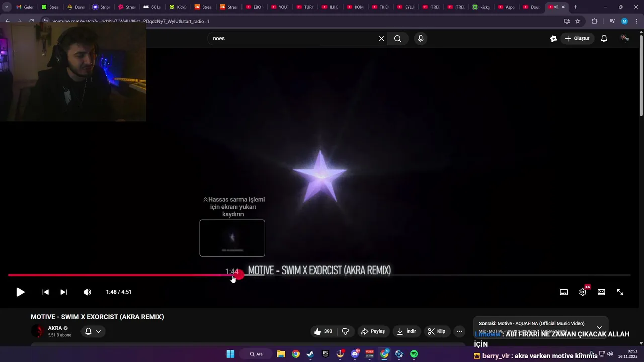Switch to the Gmail tab
Screen dimensions: 644x362
tap(25, 7)
